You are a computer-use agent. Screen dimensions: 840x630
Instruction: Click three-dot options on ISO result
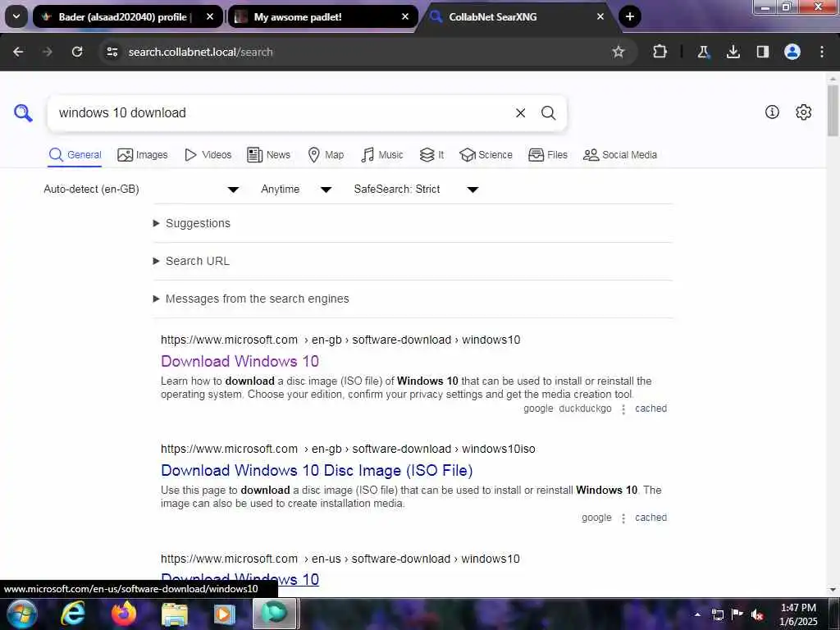[x=623, y=518]
